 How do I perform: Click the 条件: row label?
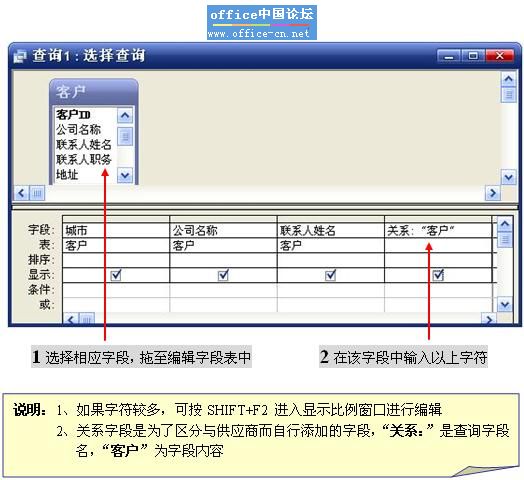(41, 290)
